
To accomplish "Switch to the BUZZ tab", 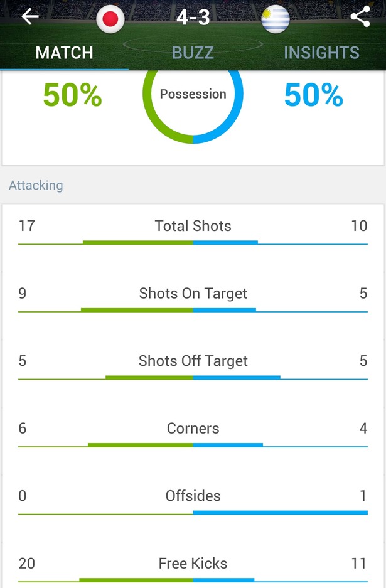I will (x=193, y=53).
